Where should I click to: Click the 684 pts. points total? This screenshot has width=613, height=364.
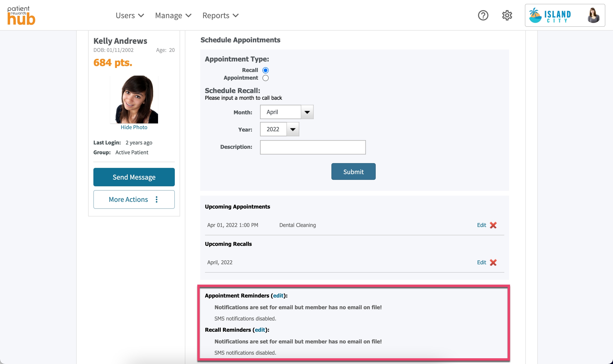coord(113,63)
